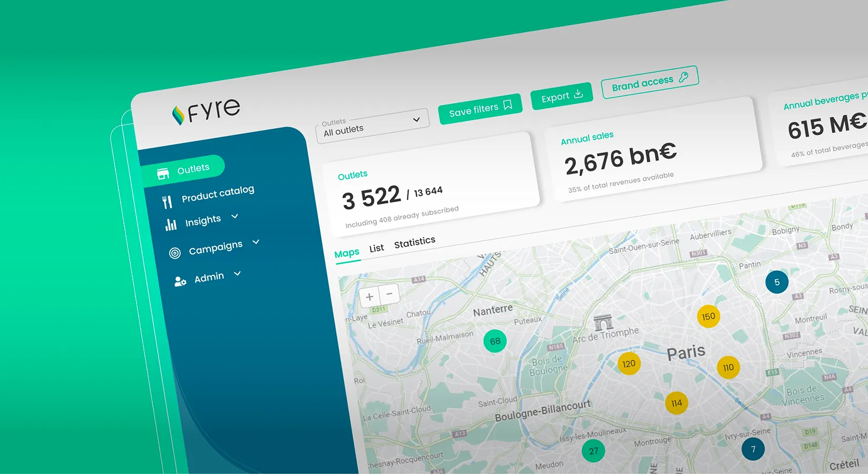
Task: Click the Paris label on map
Action: coord(686,352)
